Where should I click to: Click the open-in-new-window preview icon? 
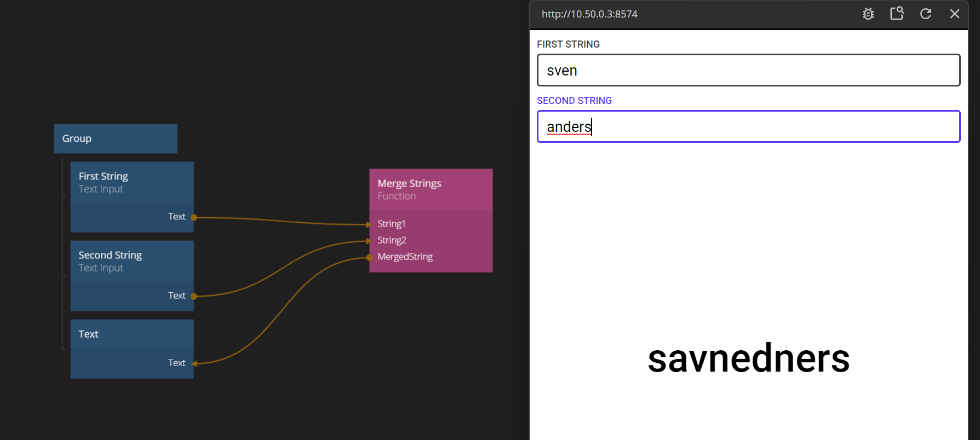pyautogui.click(x=897, y=14)
